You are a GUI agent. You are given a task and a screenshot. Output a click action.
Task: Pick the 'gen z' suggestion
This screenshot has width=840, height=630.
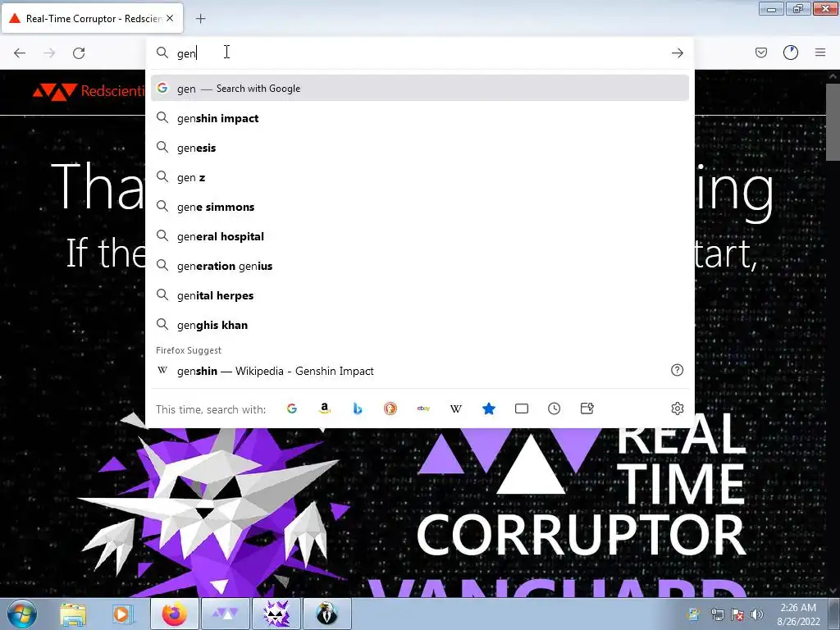tap(419, 177)
